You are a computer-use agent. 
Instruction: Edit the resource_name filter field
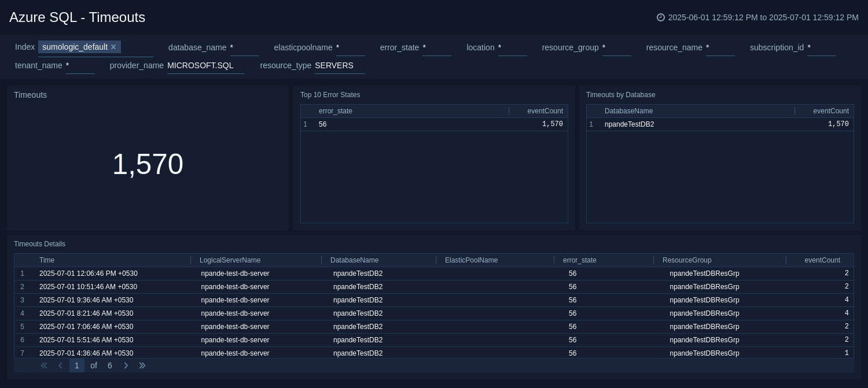click(720, 47)
